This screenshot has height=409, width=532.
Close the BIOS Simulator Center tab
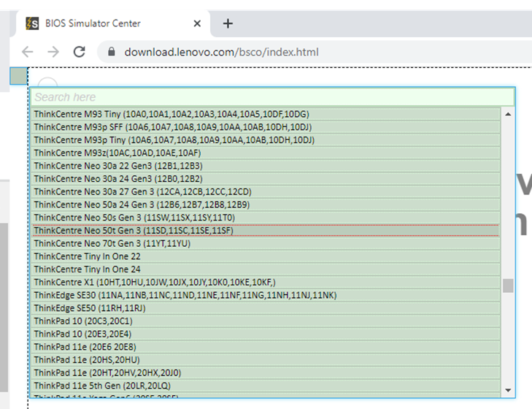[197, 23]
